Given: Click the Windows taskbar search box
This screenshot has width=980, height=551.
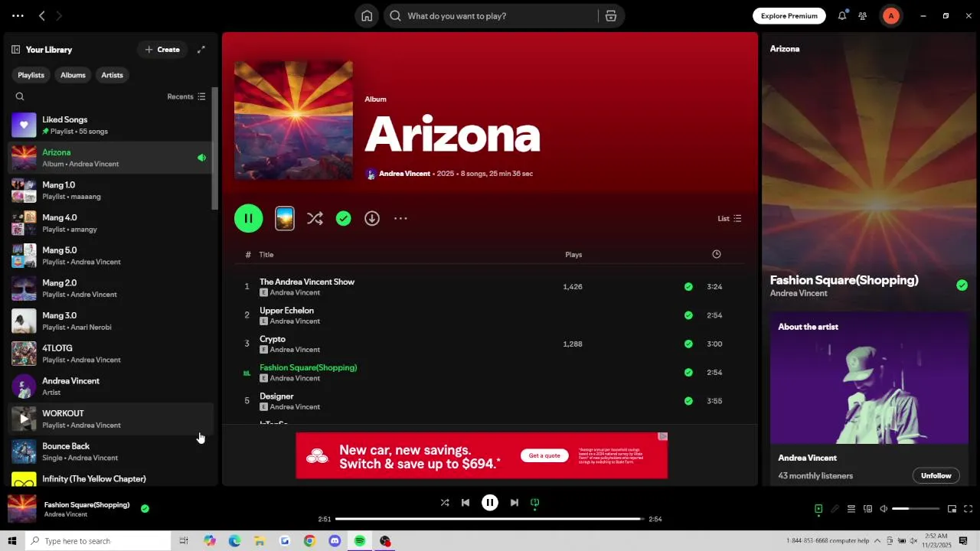Looking at the screenshot, I should point(98,541).
